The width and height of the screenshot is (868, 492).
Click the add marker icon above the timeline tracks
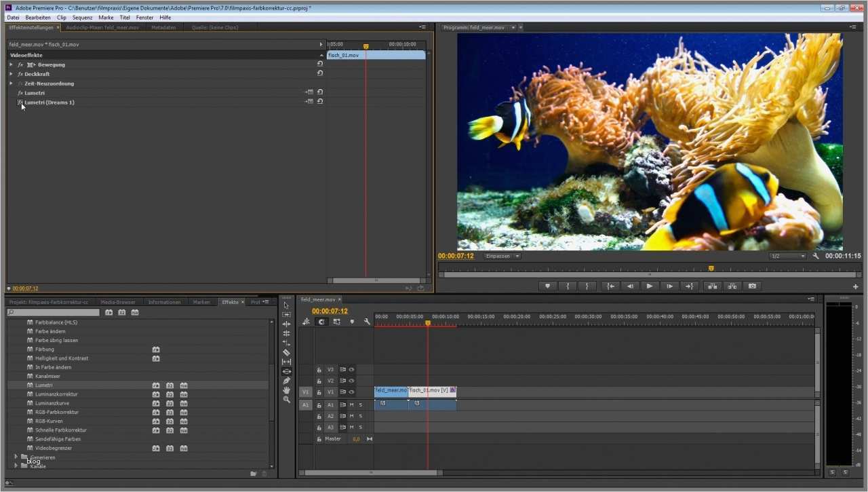[352, 322]
